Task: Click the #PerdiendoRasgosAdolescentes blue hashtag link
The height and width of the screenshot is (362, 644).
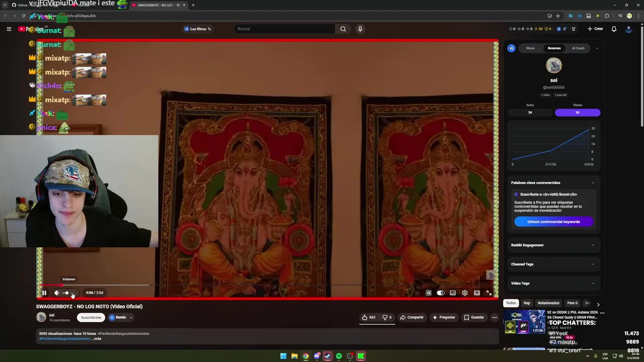Action: click(64, 339)
